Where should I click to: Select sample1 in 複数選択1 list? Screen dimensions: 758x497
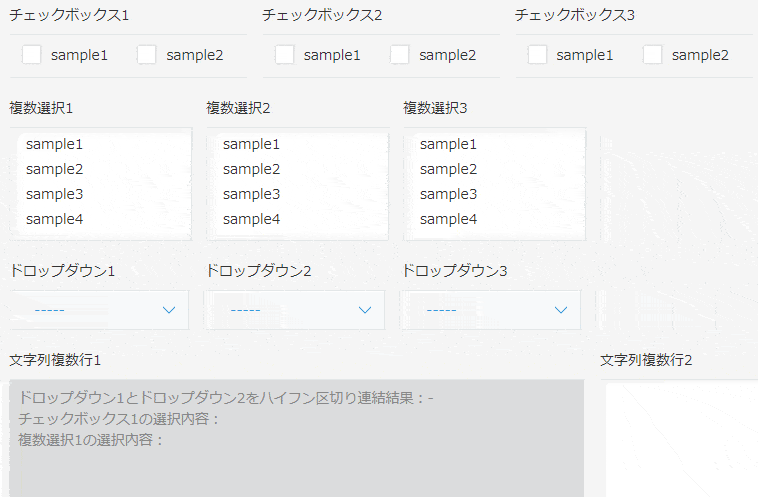[x=55, y=144]
